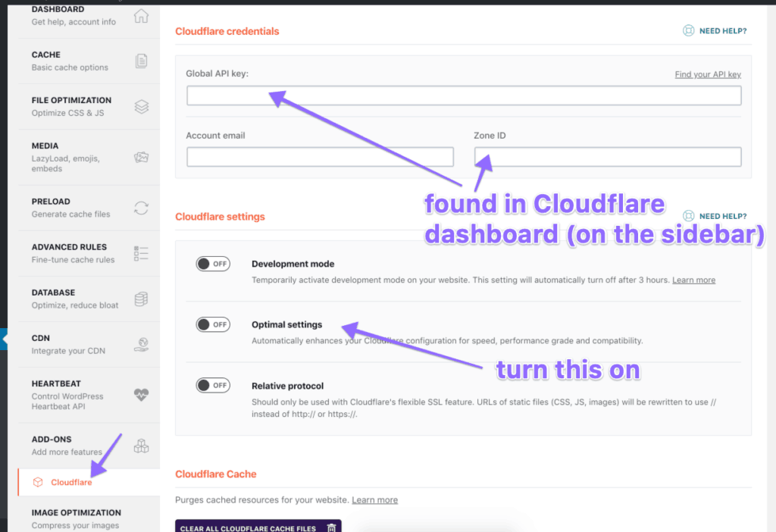Click the Add-ons cubes icon
Image resolution: width=776 pixels, height=532 pixels.
[x=142, y=446]
